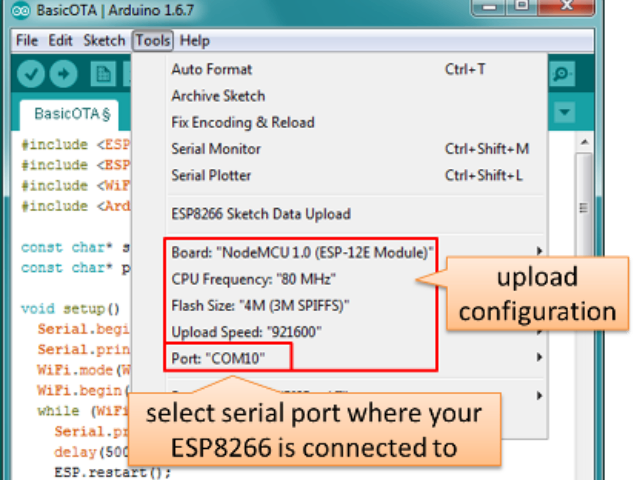This screenshot has width=640, height=480.
Task: Click the Verify checkmark button
Action: [x=31, y=74]
